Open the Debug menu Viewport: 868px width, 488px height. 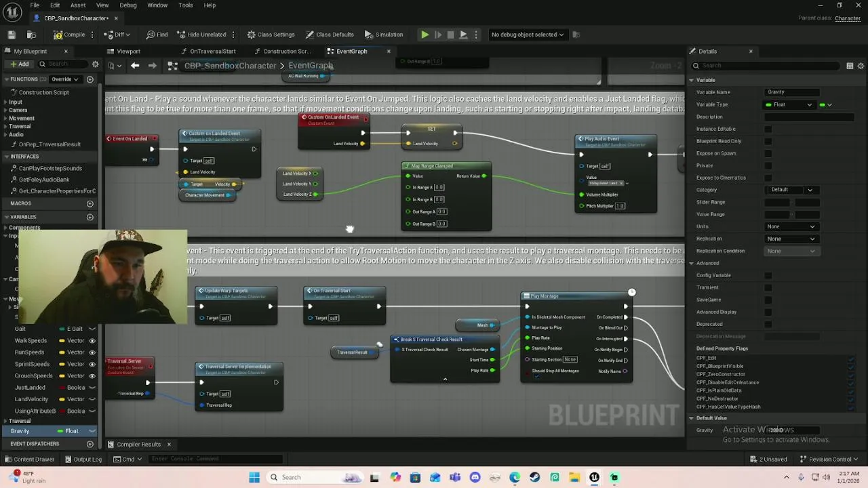[x=128, y=5]
